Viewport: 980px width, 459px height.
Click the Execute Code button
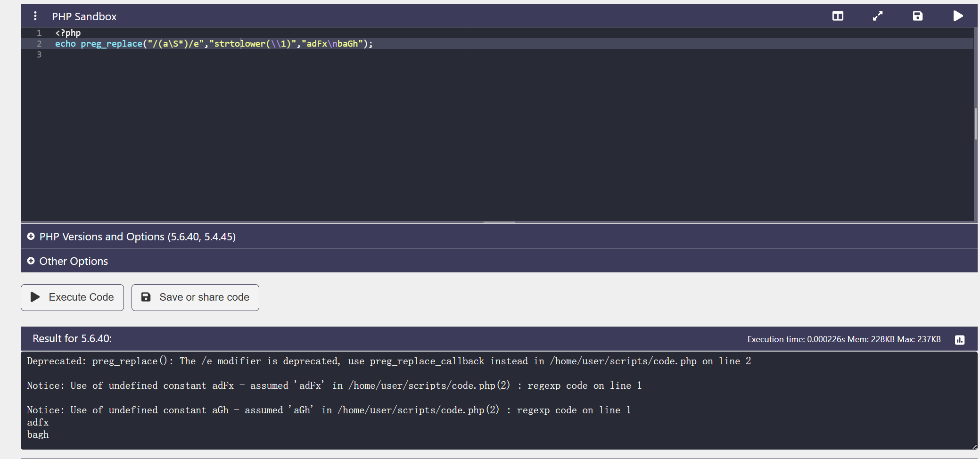click(72, 297)
